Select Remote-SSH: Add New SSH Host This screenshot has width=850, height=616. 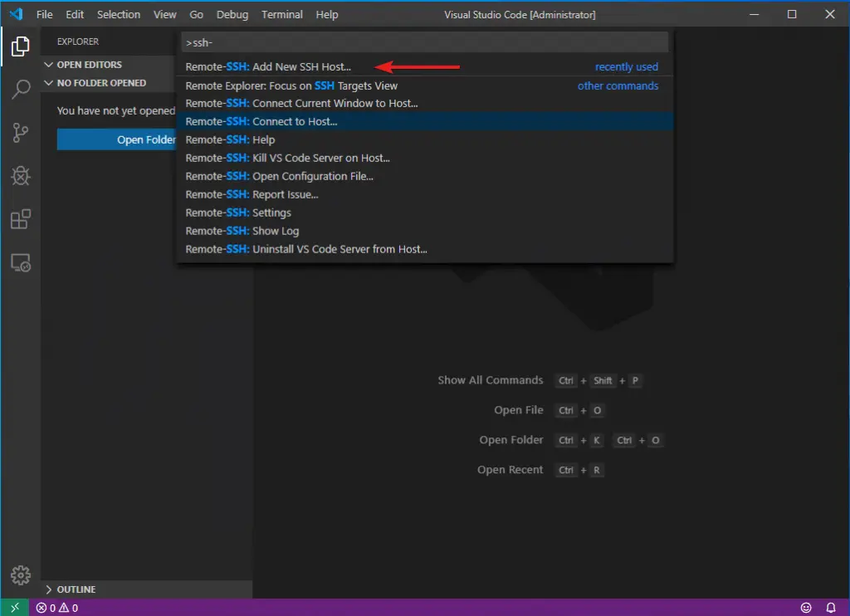pos(425,66)
